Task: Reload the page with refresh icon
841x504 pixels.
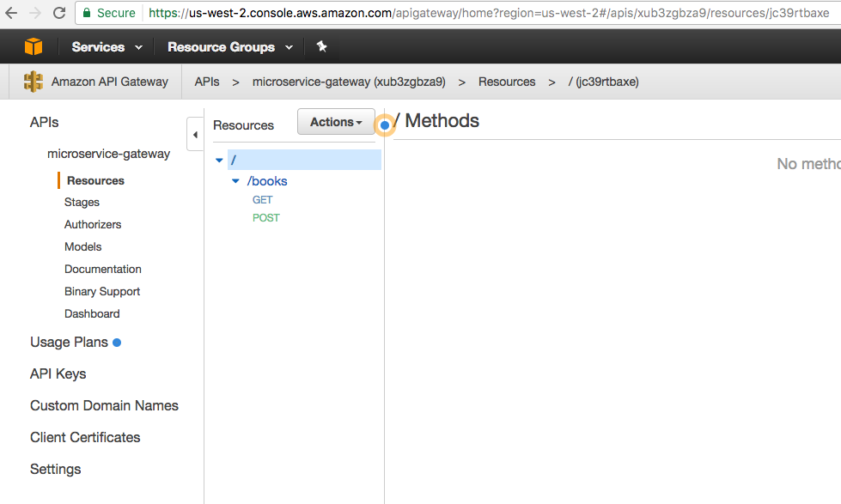Action: pyautogui.click(x=59, y=13)
